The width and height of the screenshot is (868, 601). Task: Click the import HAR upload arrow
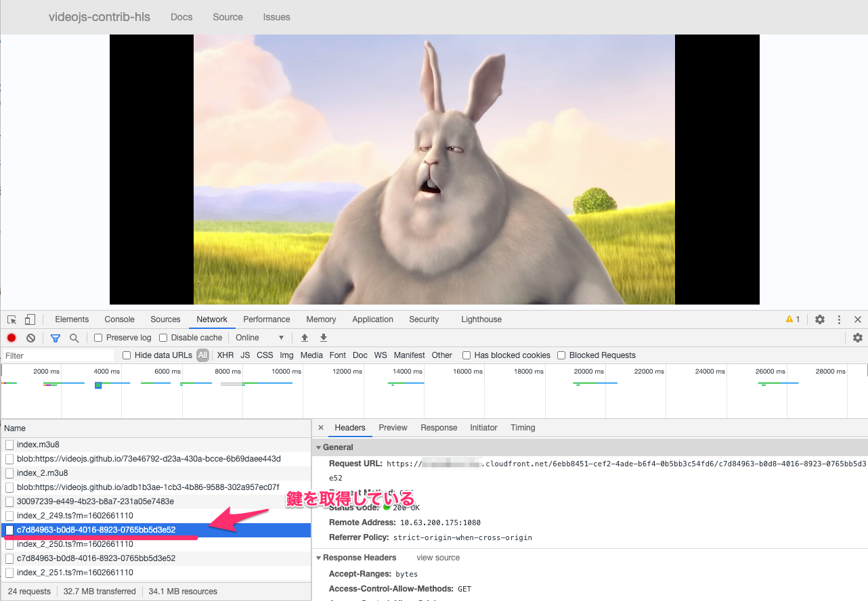pos(305,338)
